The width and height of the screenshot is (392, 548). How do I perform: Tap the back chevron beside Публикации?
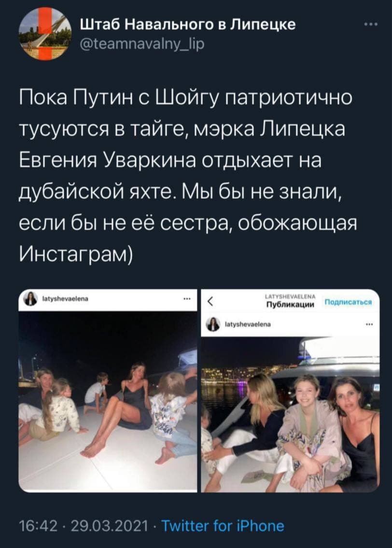210,302
